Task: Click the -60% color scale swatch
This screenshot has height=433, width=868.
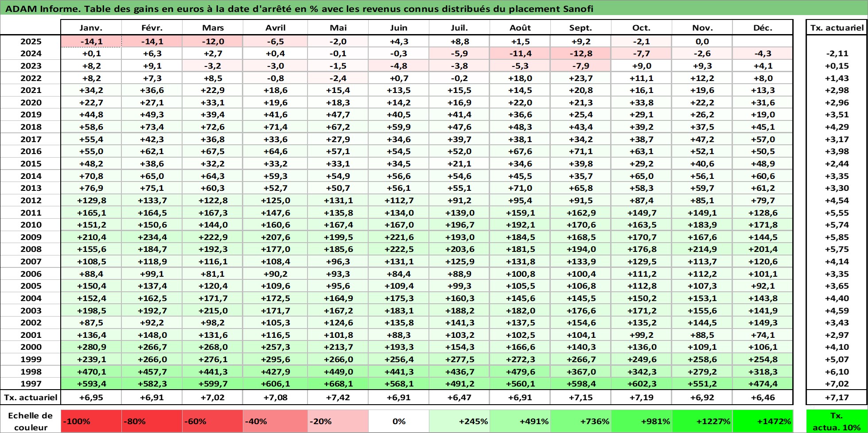Action: tap(213, 421)
